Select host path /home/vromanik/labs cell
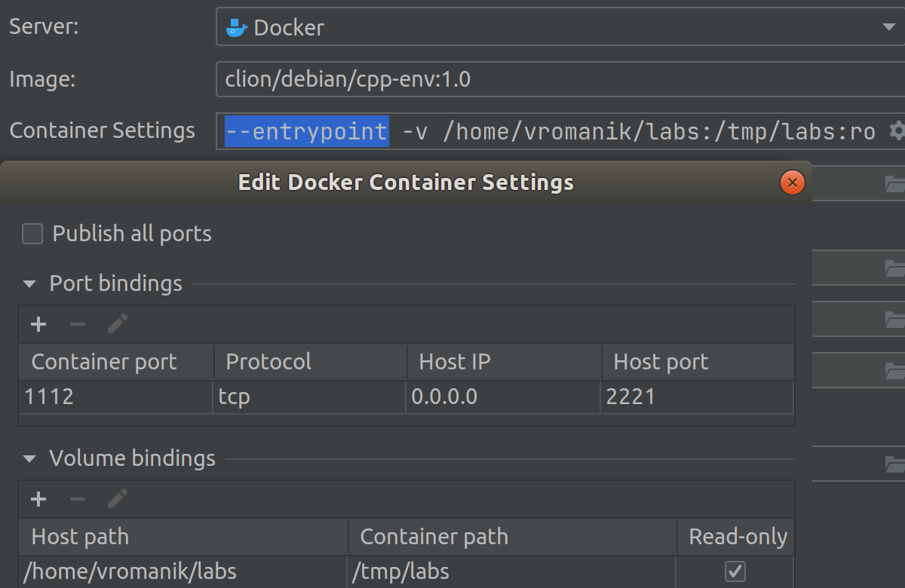This screenshot has height=588, width=905. click(183, 571)
